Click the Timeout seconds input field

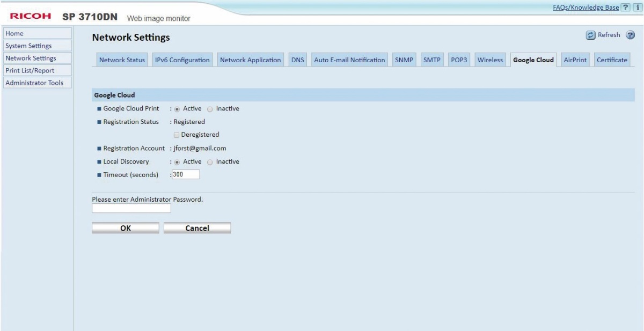click(186, 174)
